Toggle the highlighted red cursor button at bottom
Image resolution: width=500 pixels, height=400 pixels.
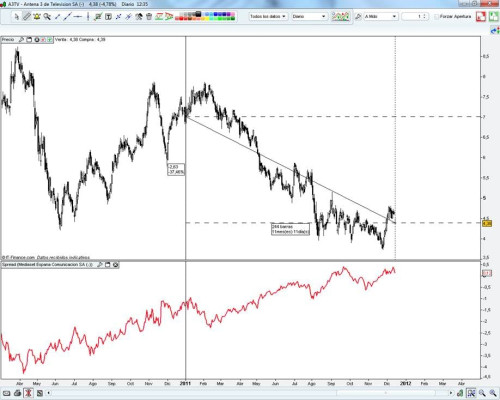click(x=29, y=393)
